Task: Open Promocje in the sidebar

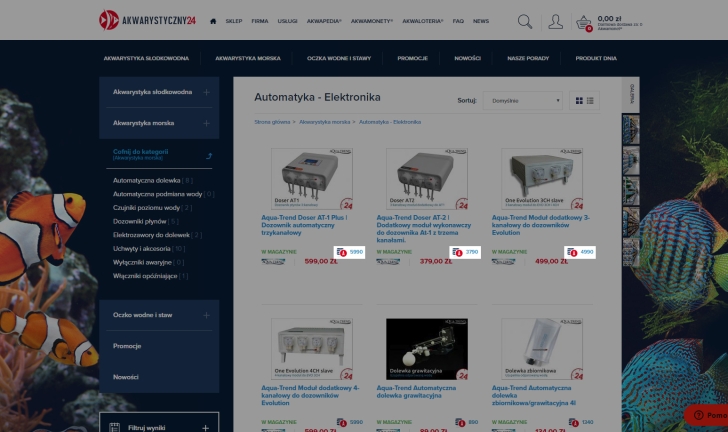Action: click(127, 346)
